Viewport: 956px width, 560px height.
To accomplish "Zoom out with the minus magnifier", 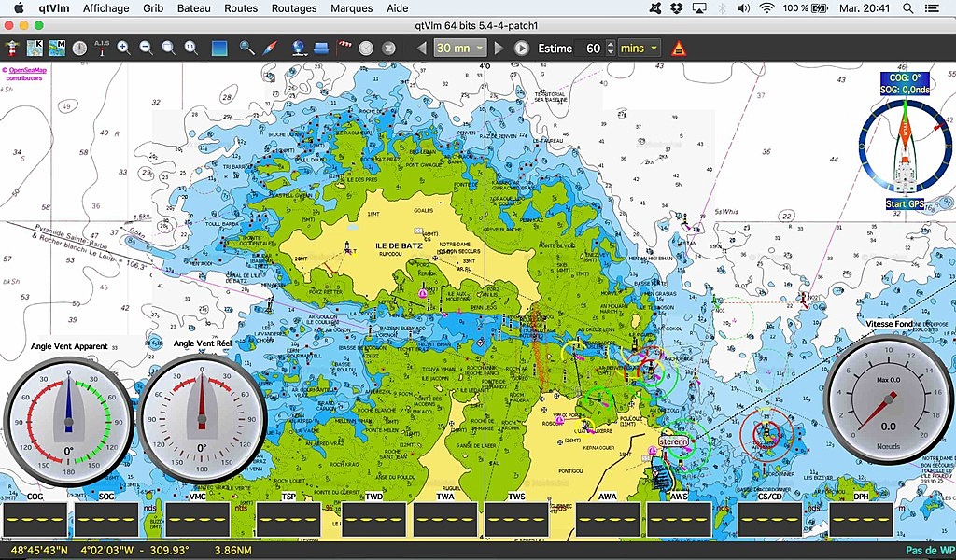I will coord(147,49).
